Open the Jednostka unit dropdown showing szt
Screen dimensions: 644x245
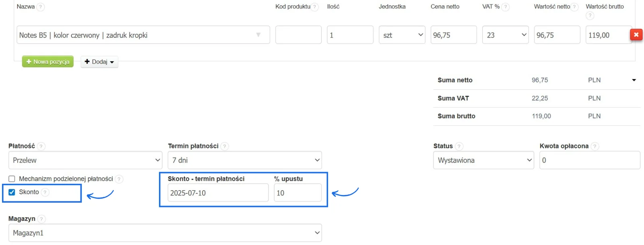click(x=402, y=35)
